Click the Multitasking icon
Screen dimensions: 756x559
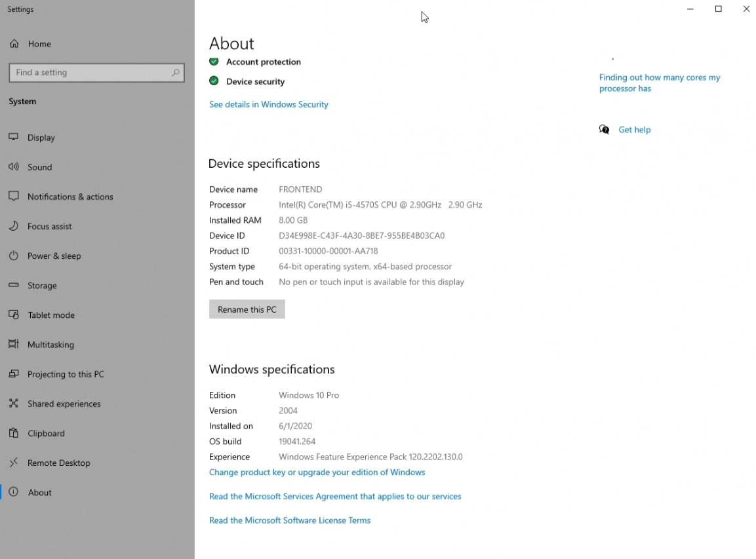14,344
